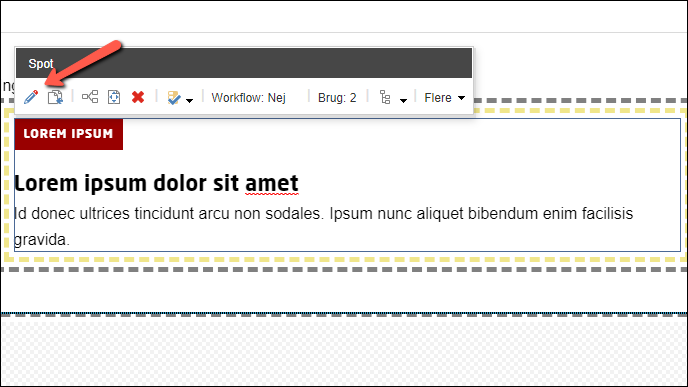Click the red LOREM IPSUM label

click(68, 134)
